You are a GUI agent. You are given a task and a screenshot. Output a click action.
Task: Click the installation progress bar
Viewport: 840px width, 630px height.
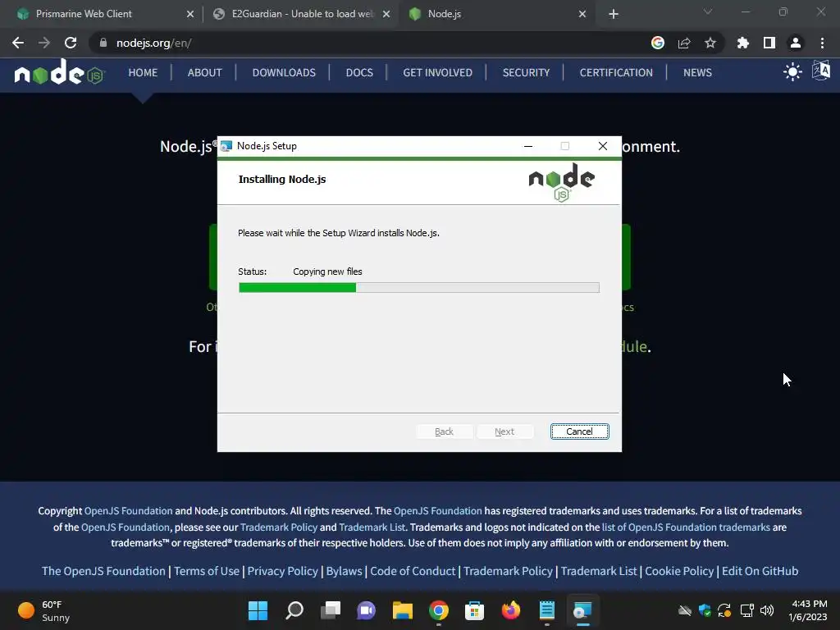(x=419, y=288)
